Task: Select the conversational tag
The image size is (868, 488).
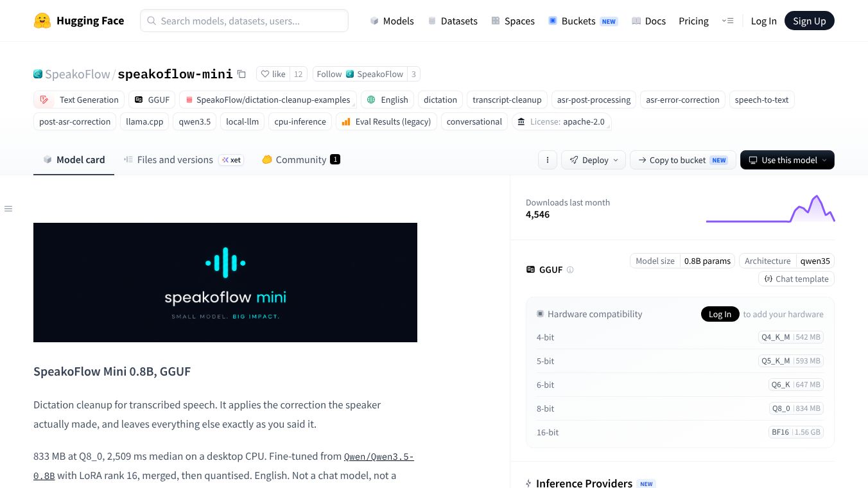Action: [474, 121]
